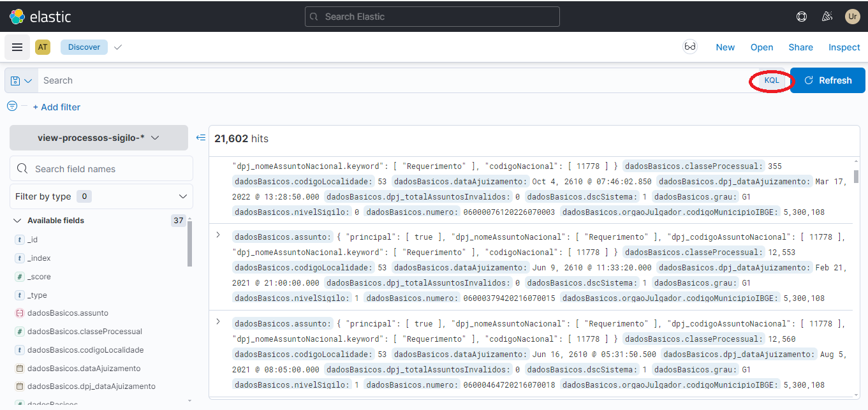Open the view-processos-sigilo-* index pattern dropdown
This screenshot has height=410, width=868.
(98, 138)
